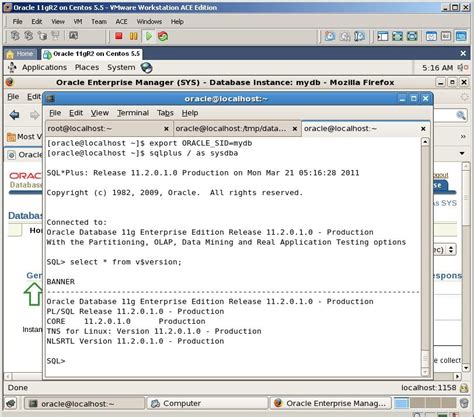Open the GNOME Places menu

(x=87, y=68)
